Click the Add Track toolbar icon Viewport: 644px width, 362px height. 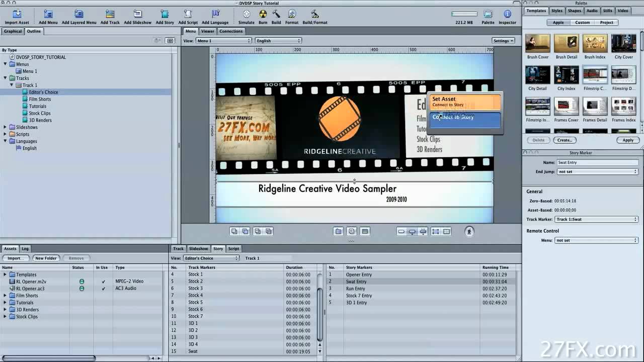[110, 14]
